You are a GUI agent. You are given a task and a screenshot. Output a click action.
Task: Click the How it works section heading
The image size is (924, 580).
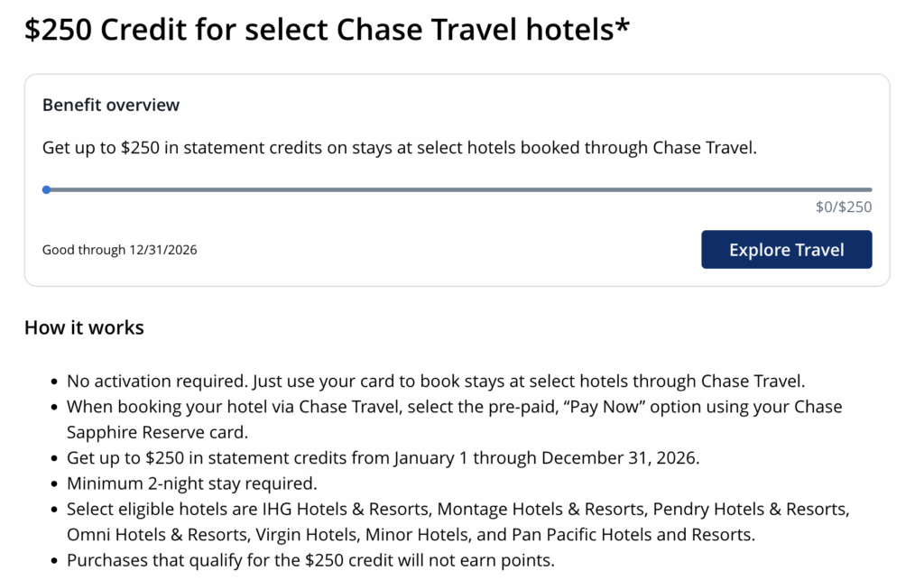[x=84, y=327]
